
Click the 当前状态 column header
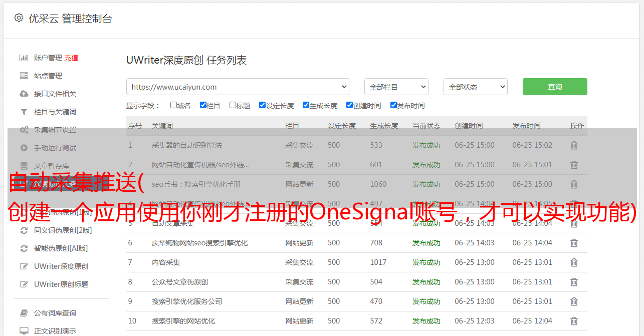tap(426, 126)
